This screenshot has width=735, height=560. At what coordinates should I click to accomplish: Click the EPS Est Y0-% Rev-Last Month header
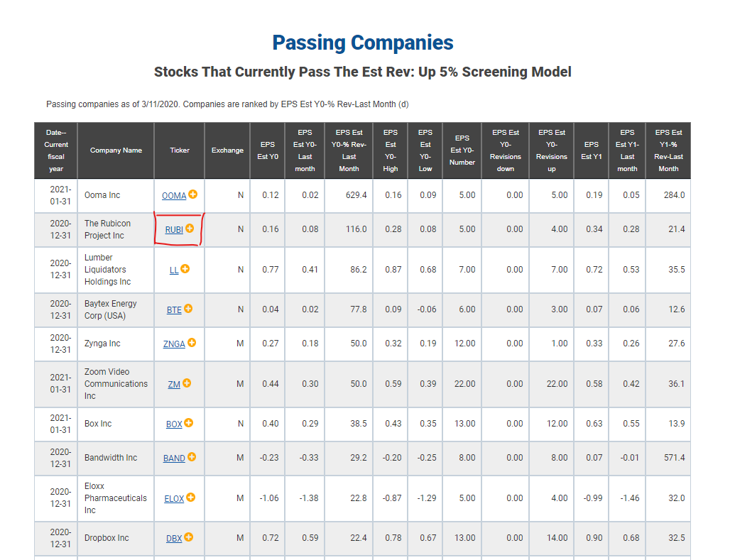[x=349, y=150]
